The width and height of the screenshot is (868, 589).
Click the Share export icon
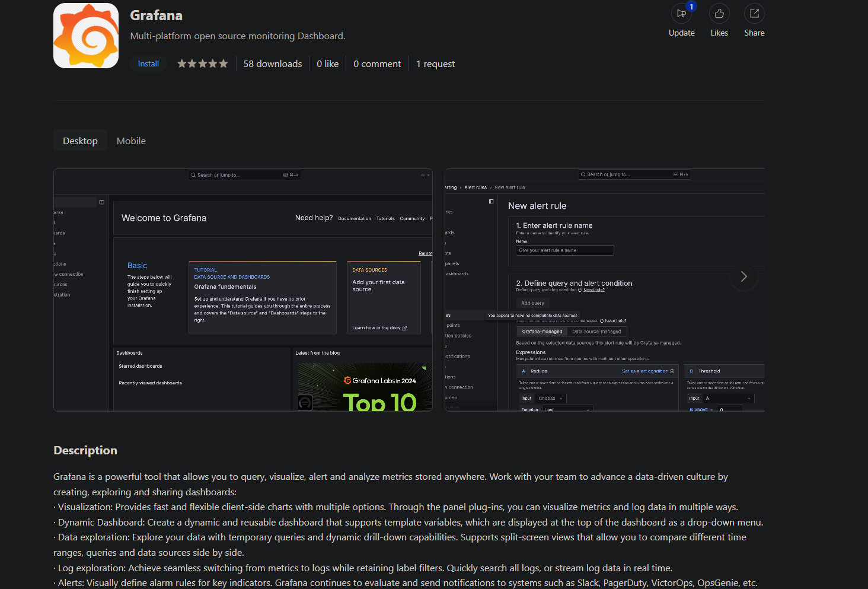click(x=754, y=13)
